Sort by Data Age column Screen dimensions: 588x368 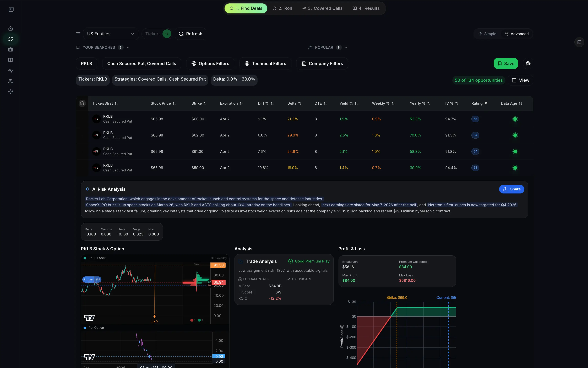coord(511,103)
